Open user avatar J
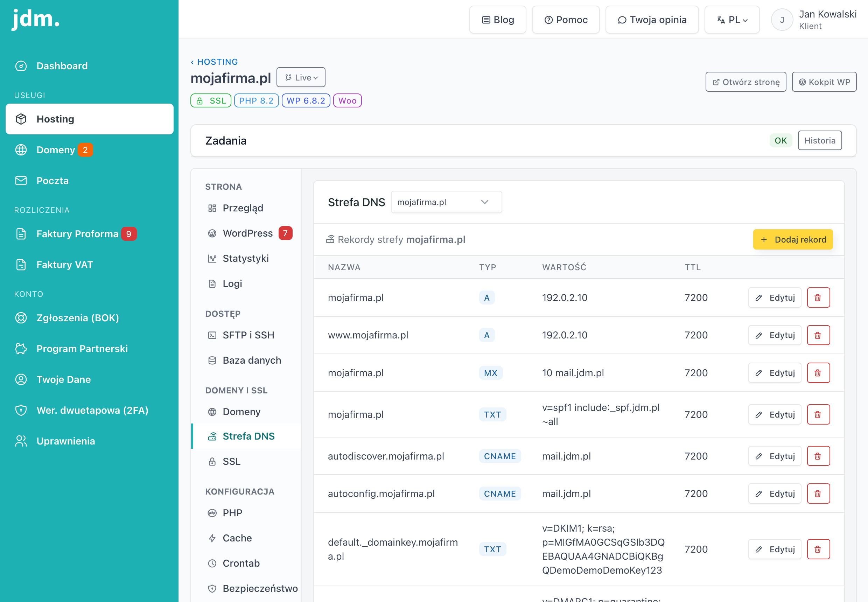 [782, 20]
